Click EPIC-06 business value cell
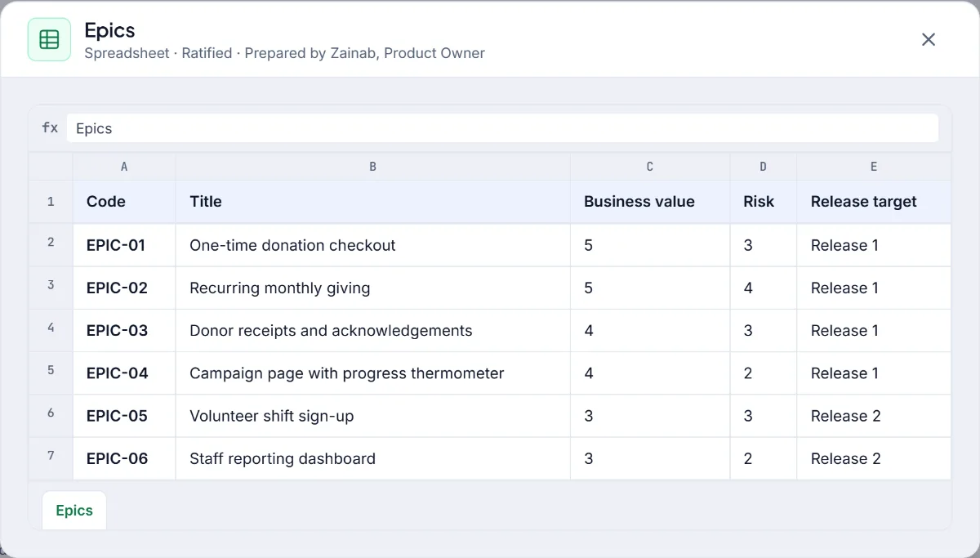This screenshot has width=980, height=558. point(650,458)
